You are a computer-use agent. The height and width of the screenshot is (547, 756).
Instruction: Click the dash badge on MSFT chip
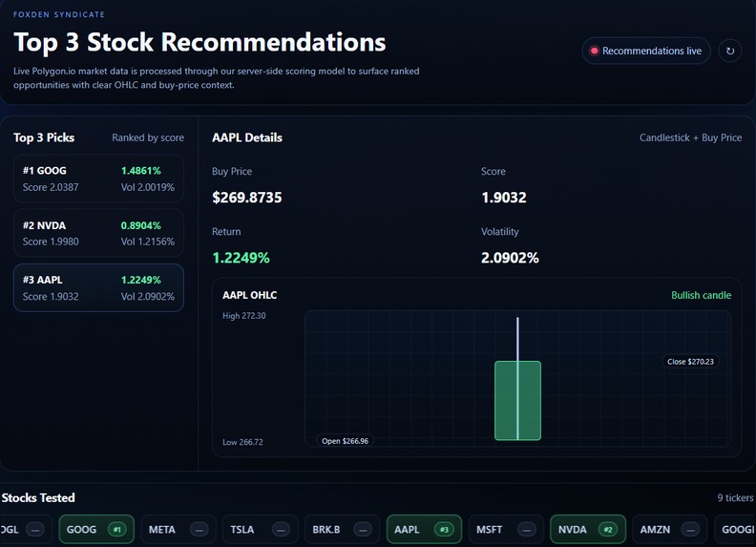tap(527, 530)
